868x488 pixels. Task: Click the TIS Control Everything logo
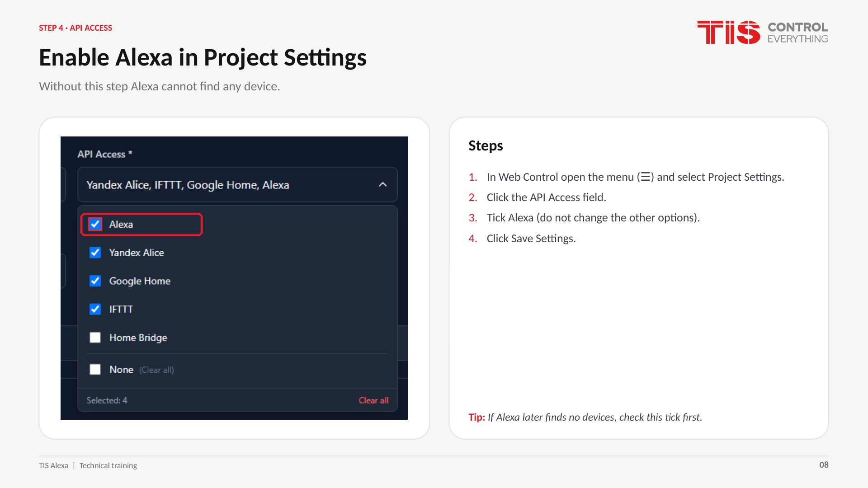tap(763, 32)
